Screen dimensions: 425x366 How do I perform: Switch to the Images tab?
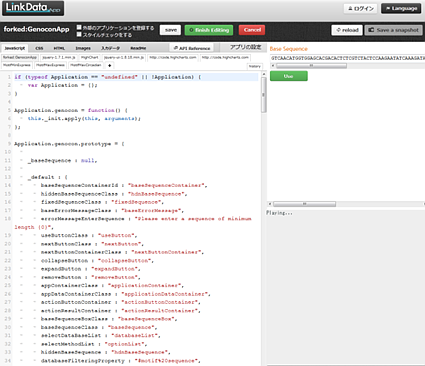[83, 48]
